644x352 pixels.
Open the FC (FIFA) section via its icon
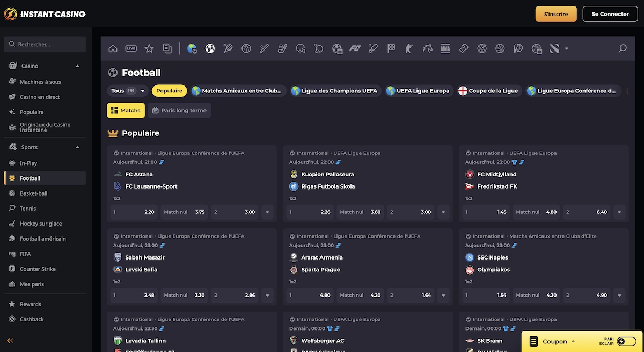click(355, 48)
